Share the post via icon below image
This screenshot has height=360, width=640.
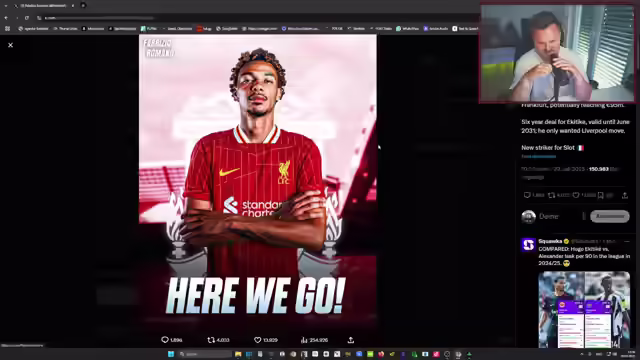(x=351, y=340)
